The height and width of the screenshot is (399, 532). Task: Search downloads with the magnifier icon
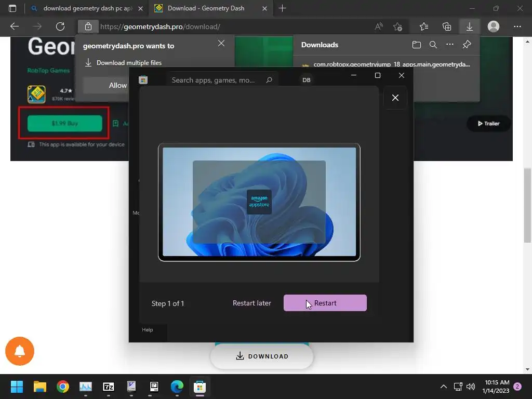click(x=433, y=45)
